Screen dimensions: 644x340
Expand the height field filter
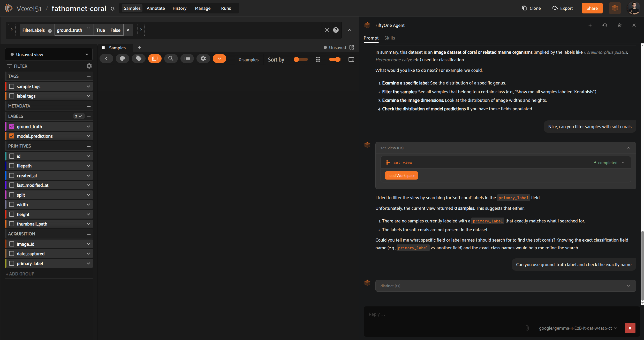[88, 214]
